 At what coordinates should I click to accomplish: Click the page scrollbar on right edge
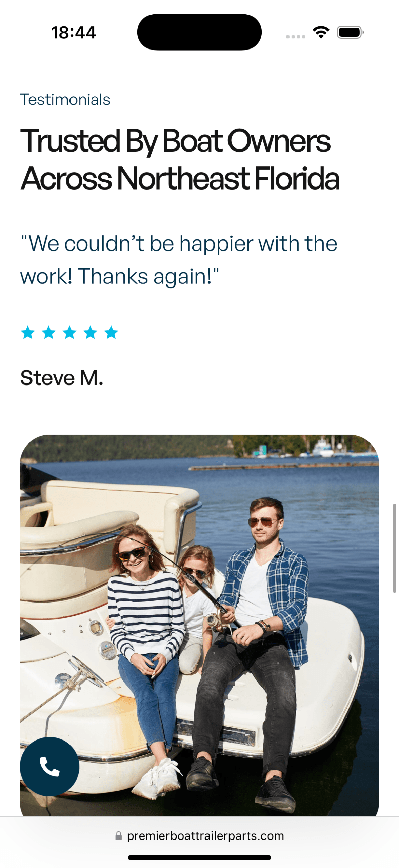tap(394, 548)
